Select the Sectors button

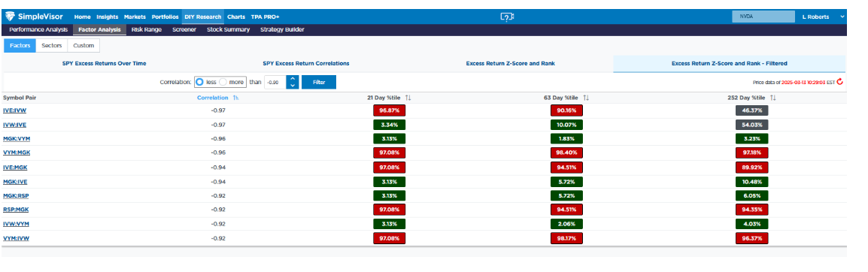(x=51, y=45)
